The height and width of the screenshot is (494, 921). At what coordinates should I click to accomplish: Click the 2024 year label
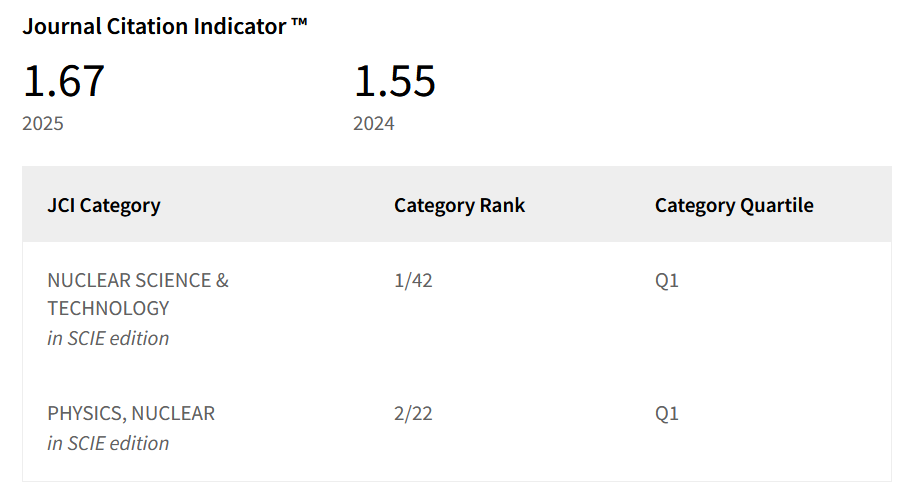tap(374, 123)
